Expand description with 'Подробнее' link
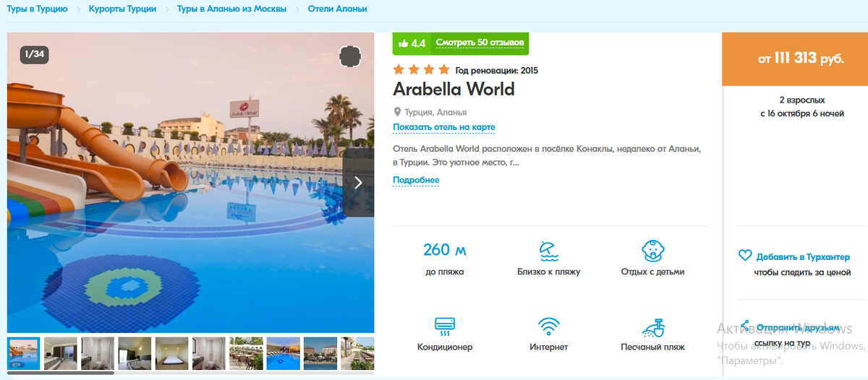Viewport: 868px width, 380px height. 416,180
